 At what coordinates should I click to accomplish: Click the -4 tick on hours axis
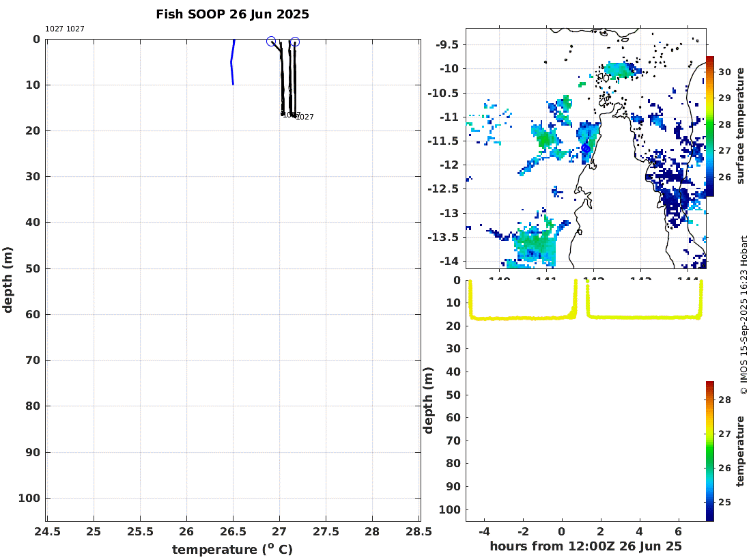point(484,531)
